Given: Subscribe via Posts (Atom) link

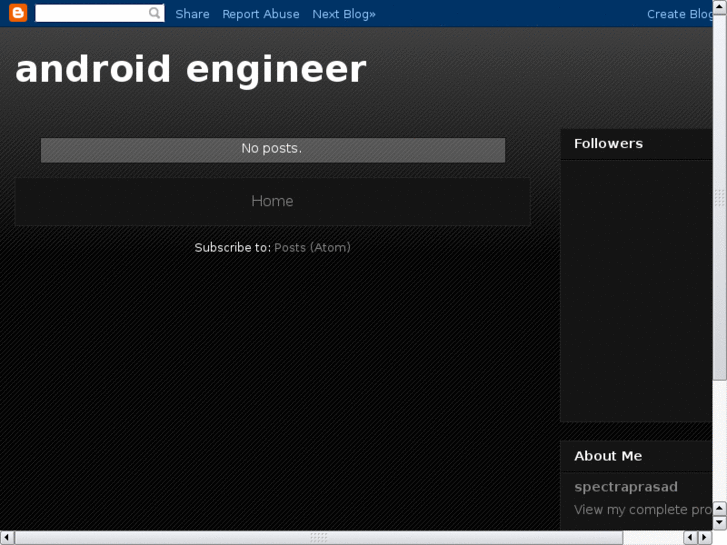Looking at the screenshot, I should coord(312,247).
